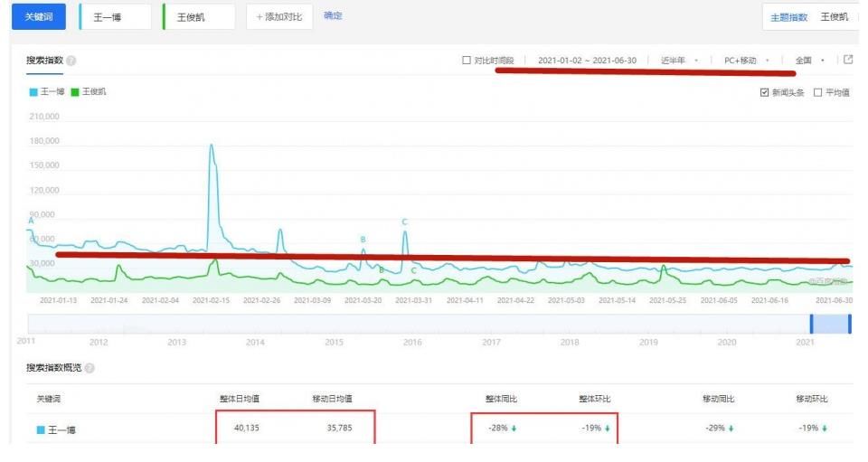
Task: Expand the 全国 region dropdown
Action: [x=810, y=60]
